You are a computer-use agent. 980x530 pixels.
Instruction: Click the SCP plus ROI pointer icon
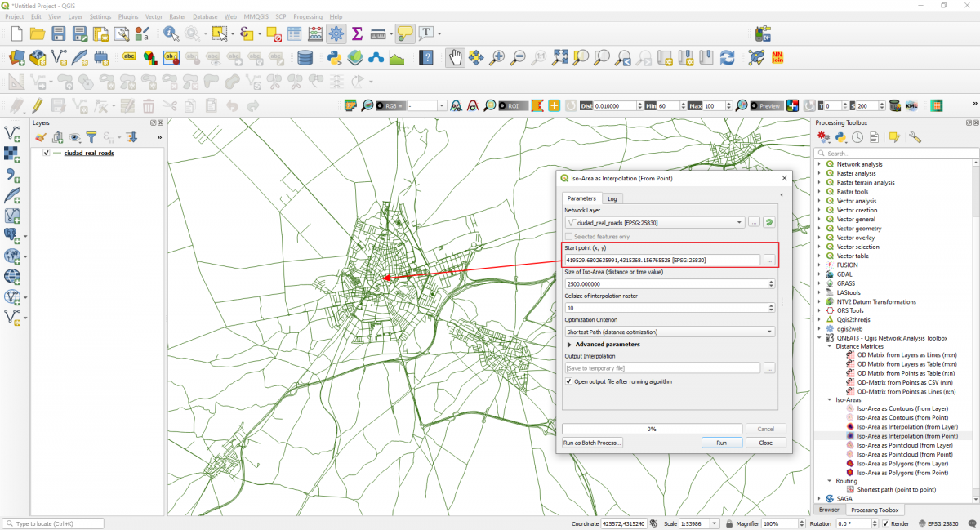pyautogui.click(x=554, y=106)
